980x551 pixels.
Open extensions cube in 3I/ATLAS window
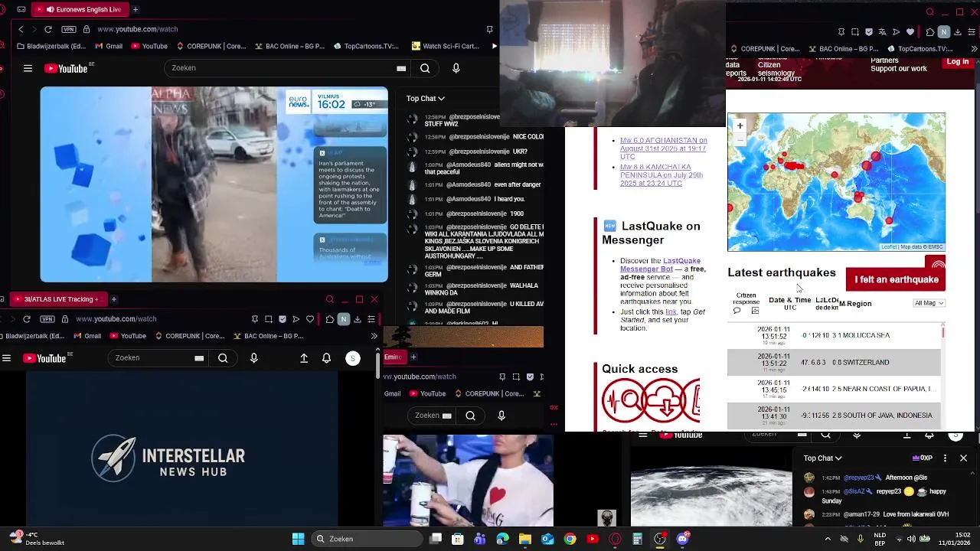[x=330, y=318]
